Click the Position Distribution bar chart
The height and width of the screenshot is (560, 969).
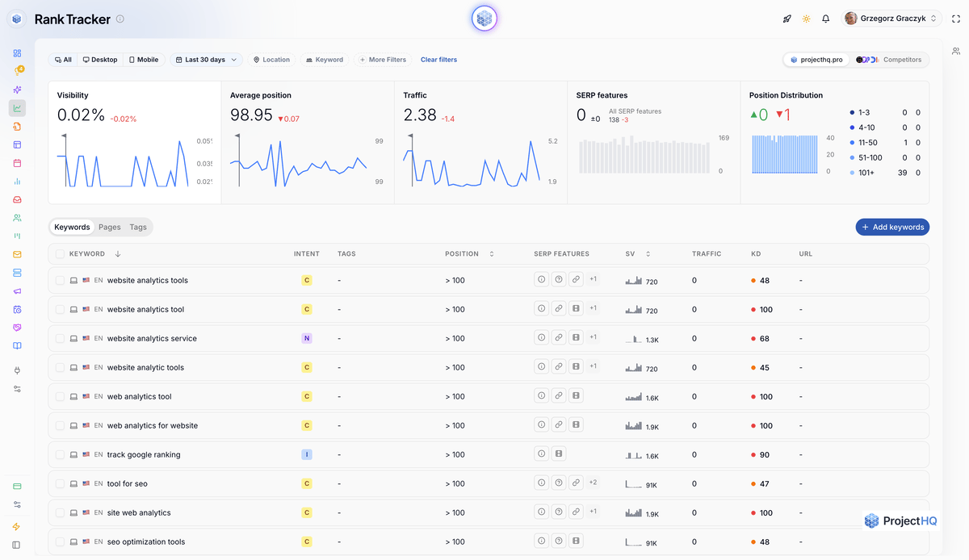point(787,153)
